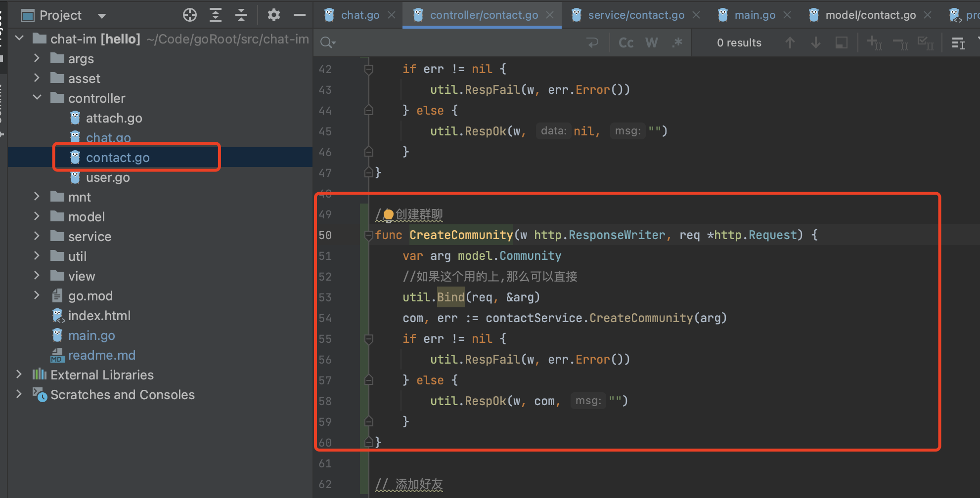The height and width of the screenshot is (498, 980).
Task: Click the Previous Occurrence up arrow
Action: click(790, 42)
